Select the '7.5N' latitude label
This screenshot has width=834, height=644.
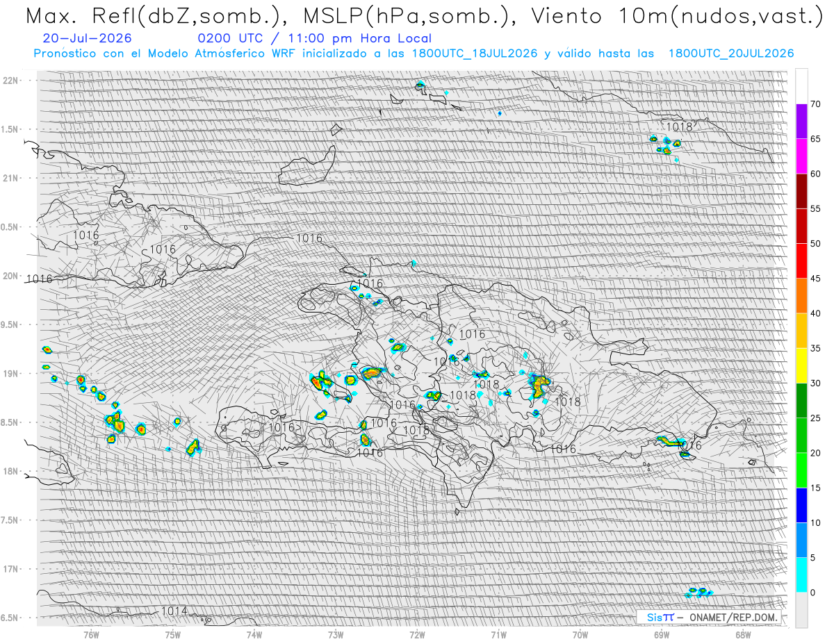coord(10,520)
